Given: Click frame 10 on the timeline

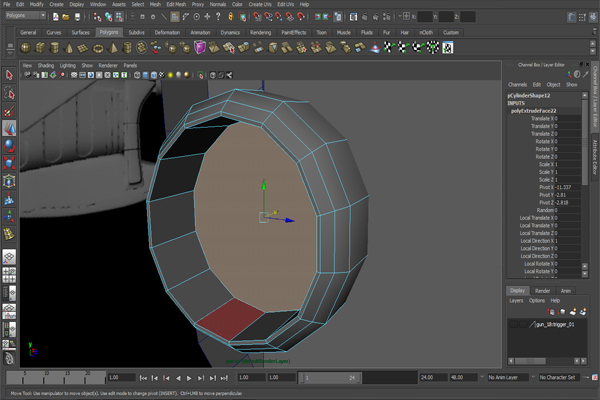Looking at the screenshot, I should coord(45,377).
